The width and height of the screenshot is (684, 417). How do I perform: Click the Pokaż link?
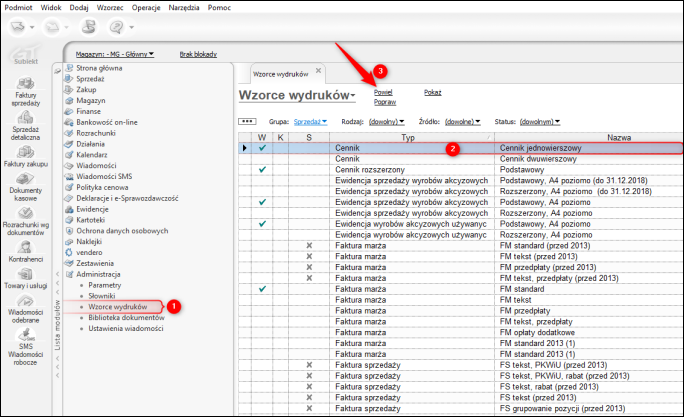432,92
